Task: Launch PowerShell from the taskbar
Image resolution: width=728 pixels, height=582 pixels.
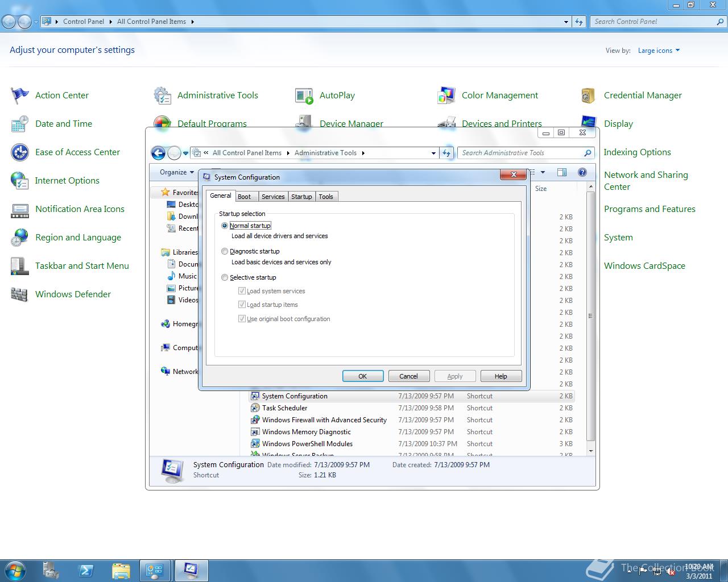Action: pos(86,570)
